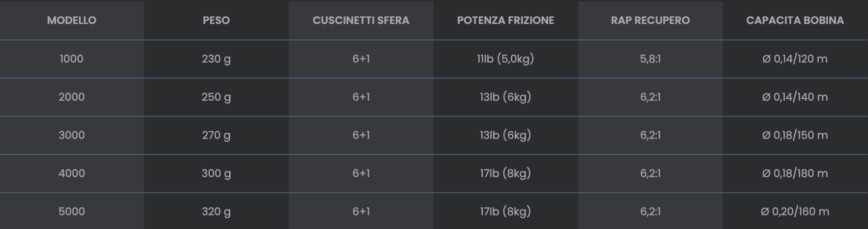868x229 pixels.
Task: Select the 320 g weight cell
Action: pos(216,211)
